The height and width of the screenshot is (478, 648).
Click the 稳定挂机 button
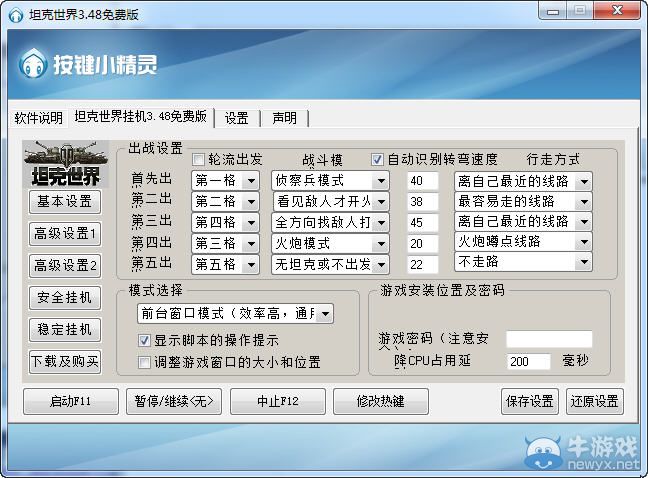65,330
